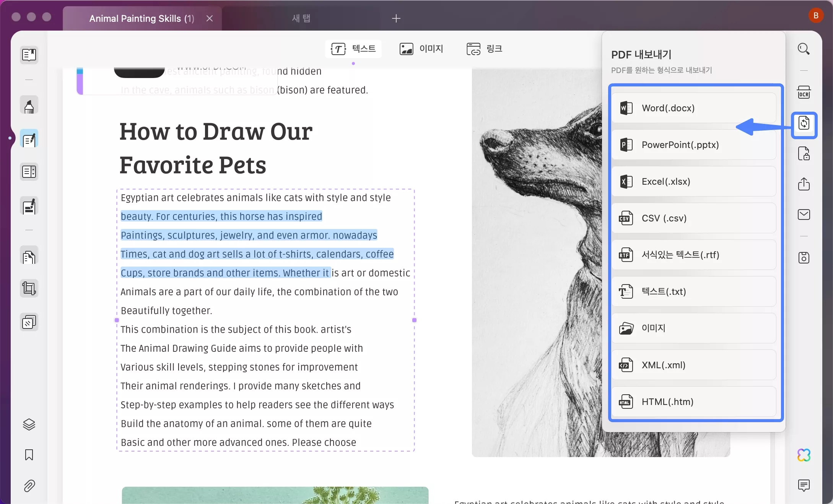
Task: Select the Edit PDF tool in sidebar
Action: pyautogui.click(x=29, y=138)
